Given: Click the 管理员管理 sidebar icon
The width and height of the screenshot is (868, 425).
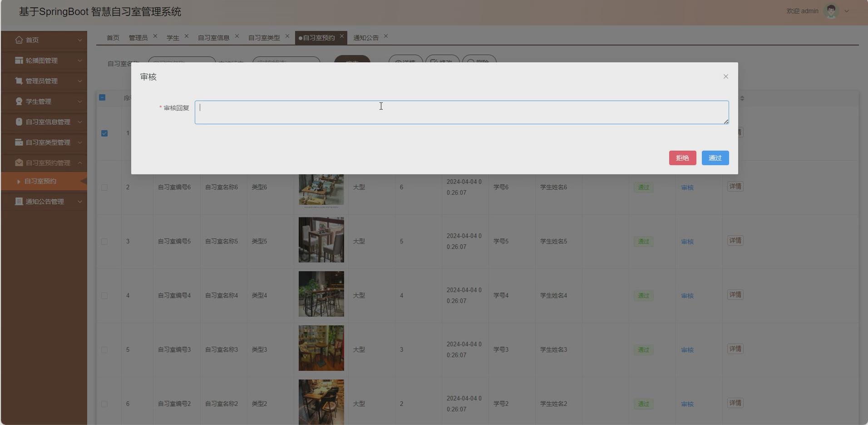Looking at the screenshot, I should click(x=19, y=81).
